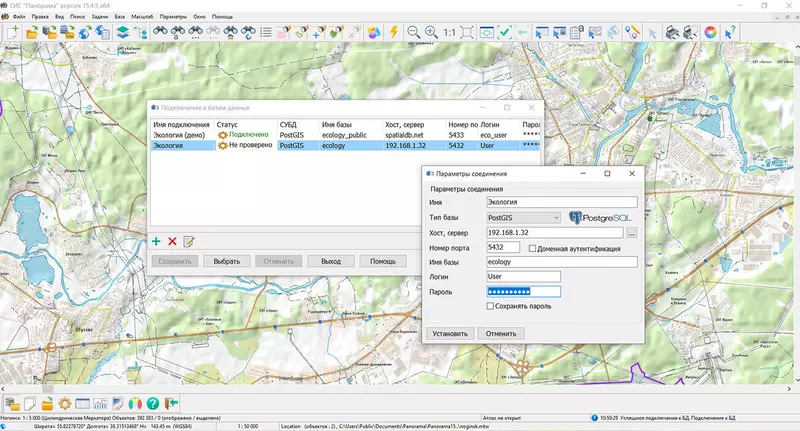
Task: Open the Задачи menu
Action: [98, 17]
